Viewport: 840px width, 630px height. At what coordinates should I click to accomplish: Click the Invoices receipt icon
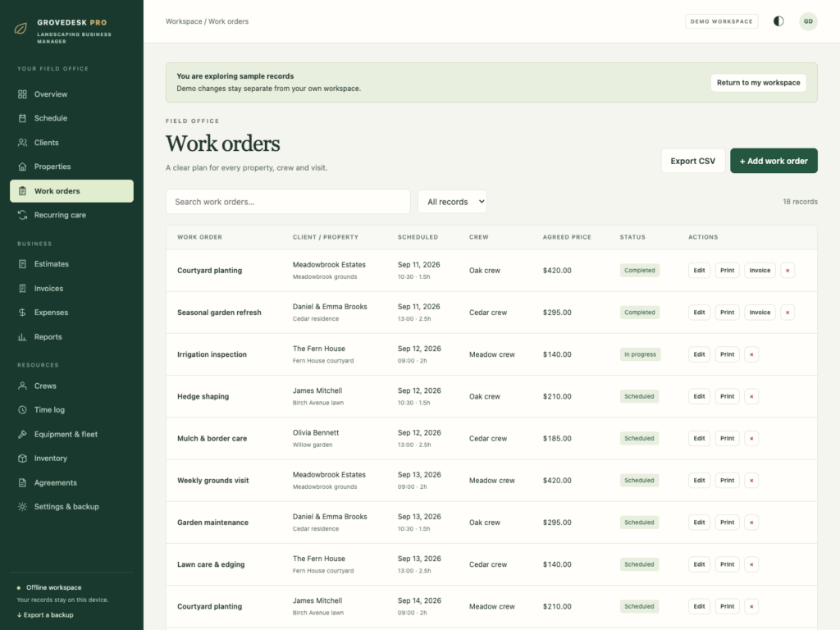tap(22, 289)
